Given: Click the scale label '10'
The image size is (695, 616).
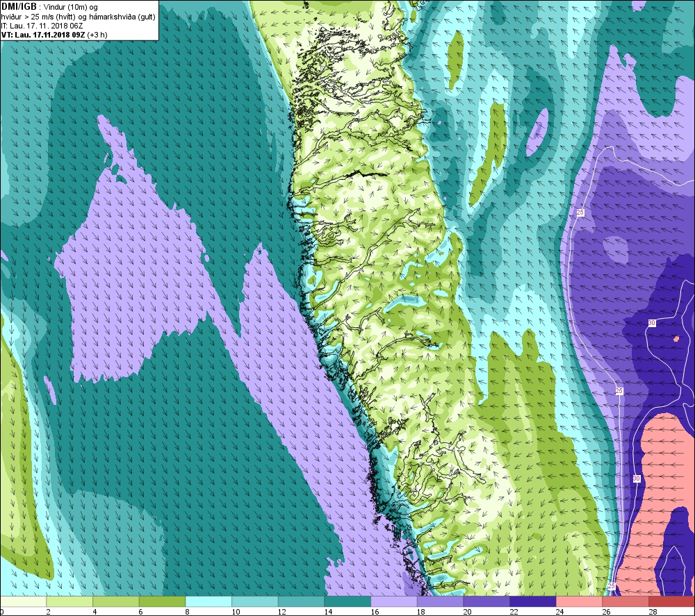Looking at the screenshot, I should pyautogui.click(x=236, y=612).
